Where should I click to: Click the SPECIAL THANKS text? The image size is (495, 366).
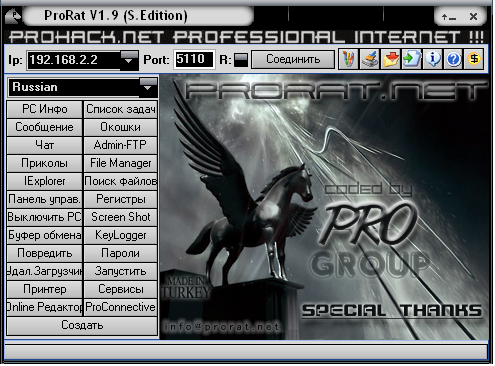[392, 311]
